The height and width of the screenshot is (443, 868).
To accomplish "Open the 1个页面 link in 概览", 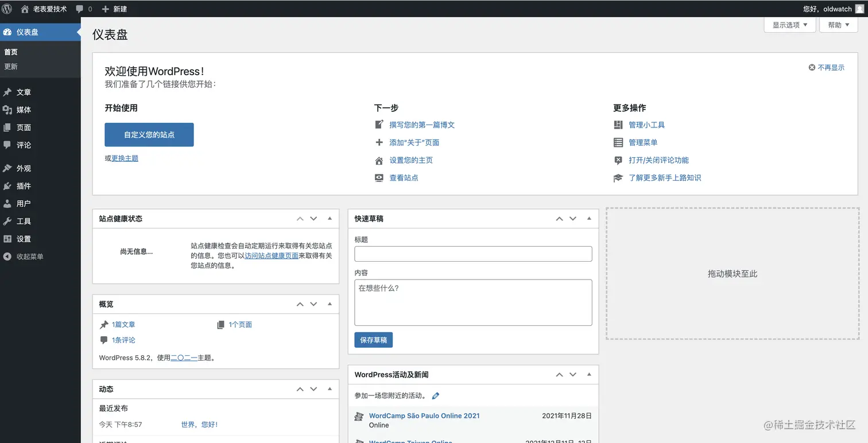I will pyautogui.click(x=240, y=325).
